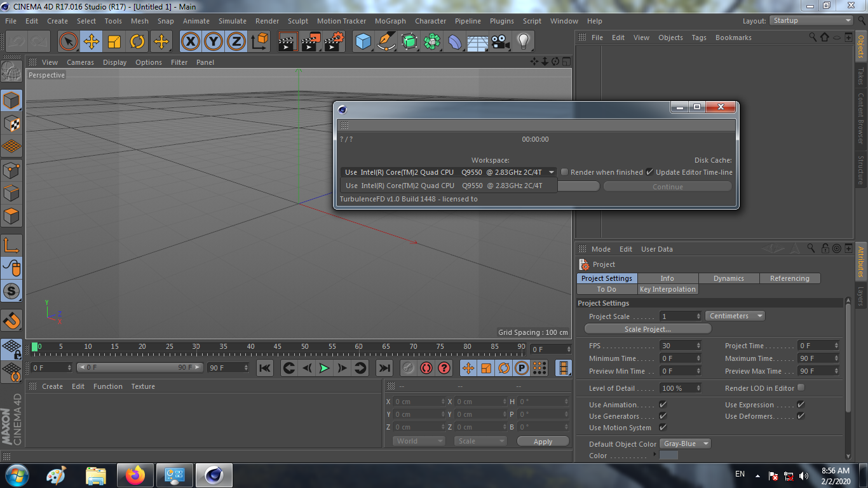Viewport: 868px width, 488px height.
Task: Toggle the X axis lock icon
Action: click(191, 42)
